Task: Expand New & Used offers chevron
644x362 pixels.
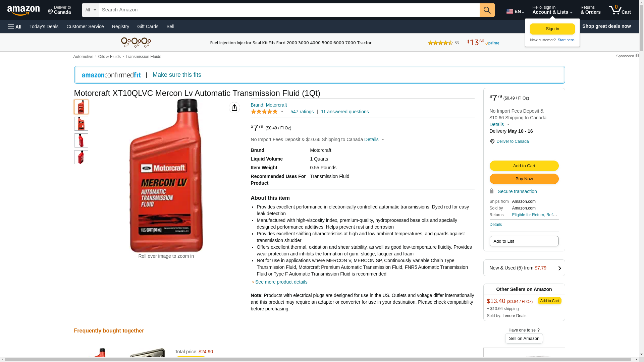Action: pyautogui.click(x=559, y=268)
